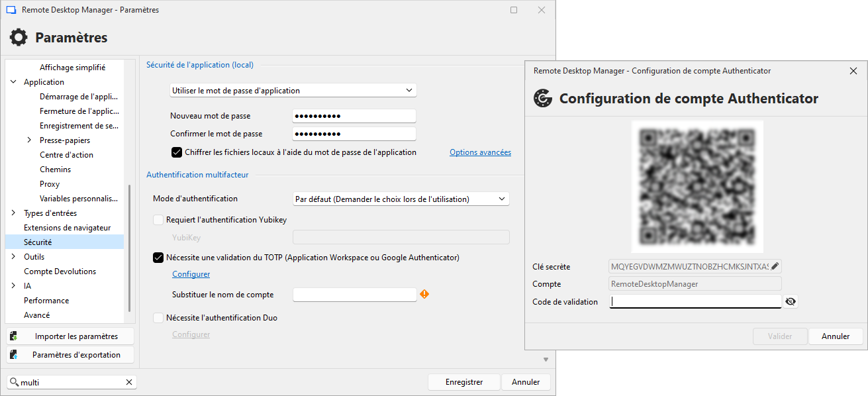Focus the Nouveau mot de passe field

click(x=354, y=116)
